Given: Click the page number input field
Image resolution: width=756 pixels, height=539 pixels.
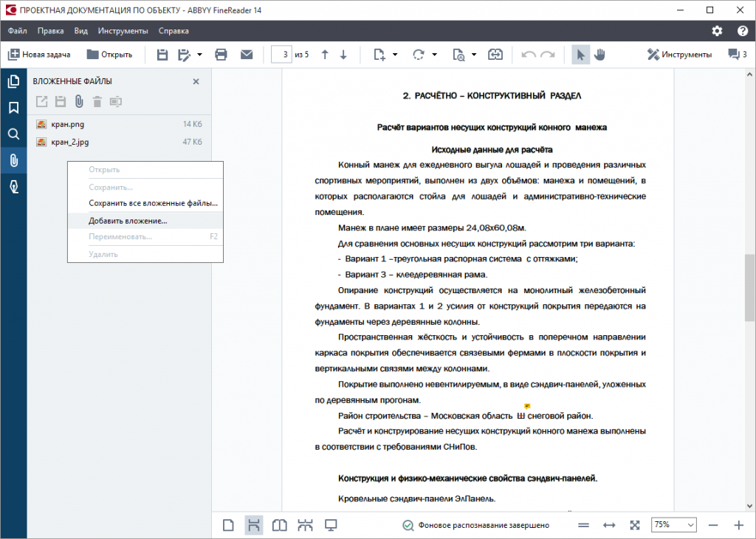Looking at the screenshot, I should tap(281, 55).
